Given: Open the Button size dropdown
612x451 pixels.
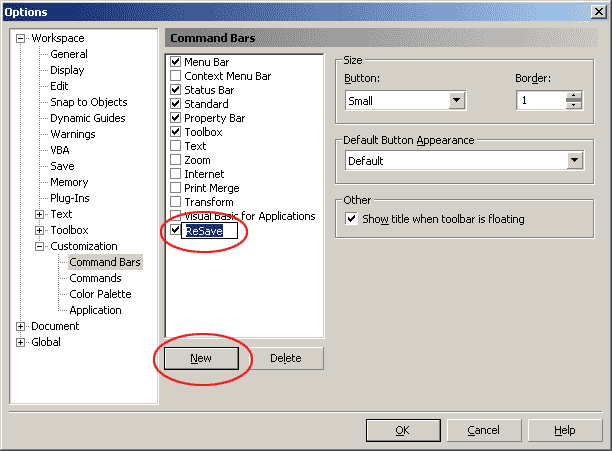Looking at the screenshot, I should pyautogui.click(x=456, y=101).
